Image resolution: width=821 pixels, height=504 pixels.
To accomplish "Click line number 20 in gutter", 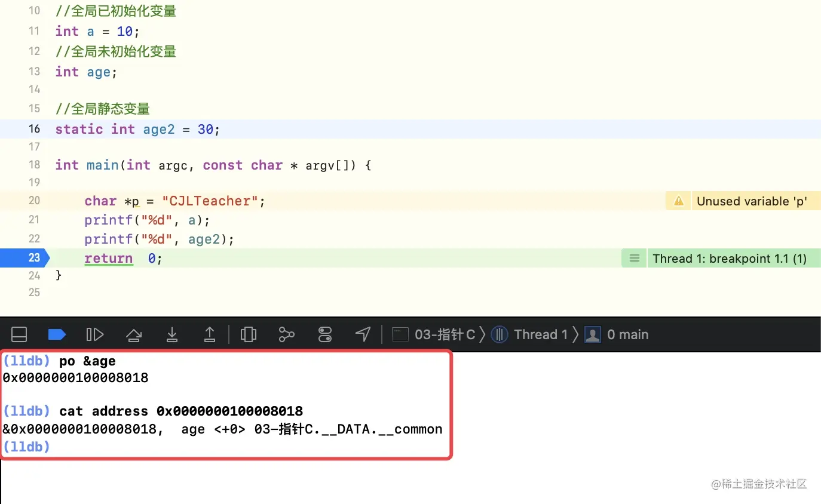I will click(34, 201).
